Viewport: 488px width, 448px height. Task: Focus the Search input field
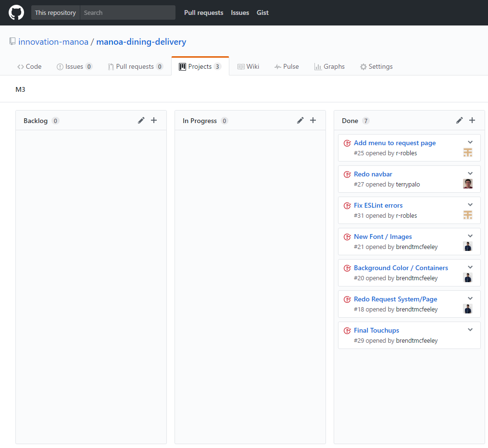128,13
